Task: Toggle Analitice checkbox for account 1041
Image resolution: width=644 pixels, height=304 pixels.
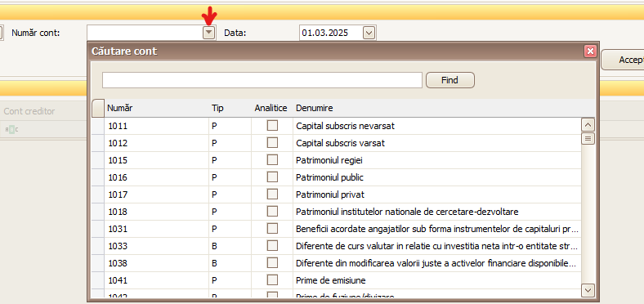Action: click(272, 280)
